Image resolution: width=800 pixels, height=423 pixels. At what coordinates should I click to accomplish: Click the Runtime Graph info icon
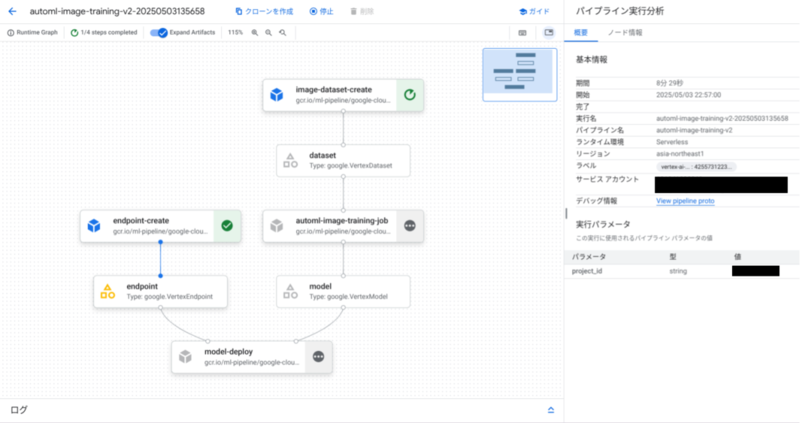point(10,33)
